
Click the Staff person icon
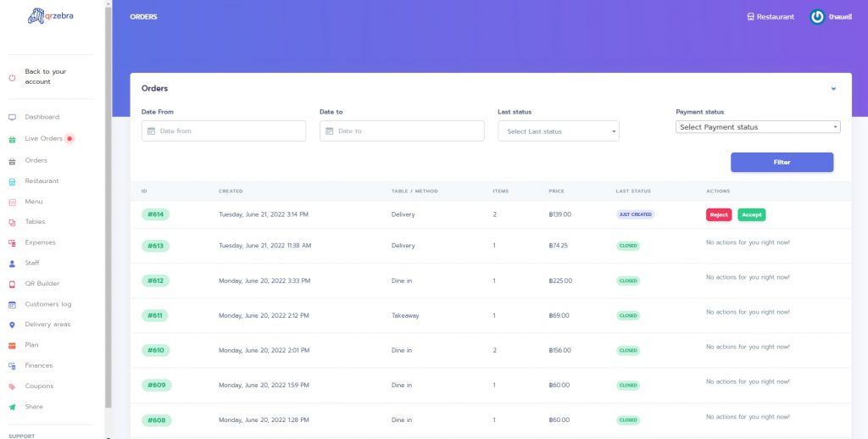pos(12,264)
